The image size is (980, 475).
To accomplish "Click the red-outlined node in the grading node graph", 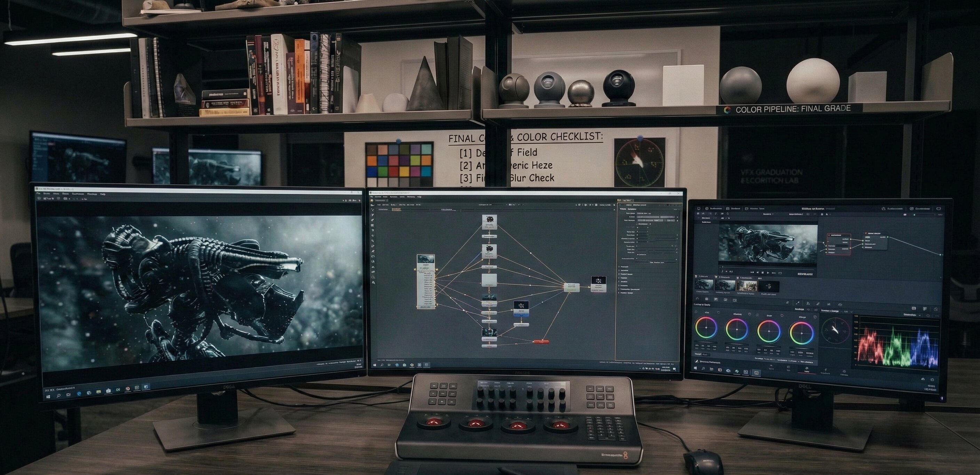I will 839,243.
